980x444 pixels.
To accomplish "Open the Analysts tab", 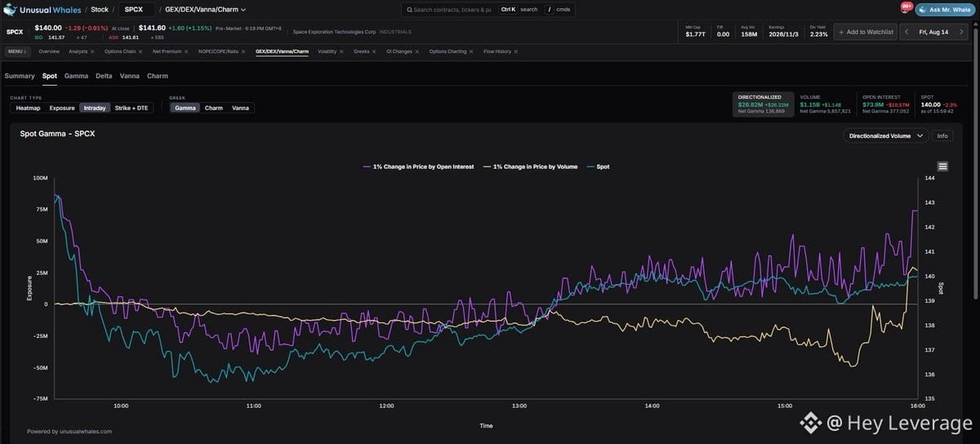I will (78, 51).
